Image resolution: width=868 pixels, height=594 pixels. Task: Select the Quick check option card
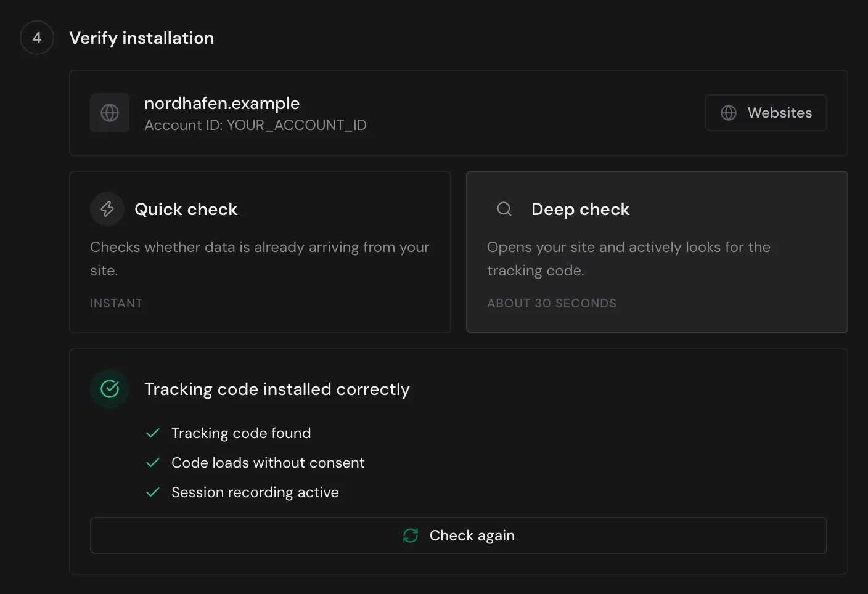pos(260,252)
